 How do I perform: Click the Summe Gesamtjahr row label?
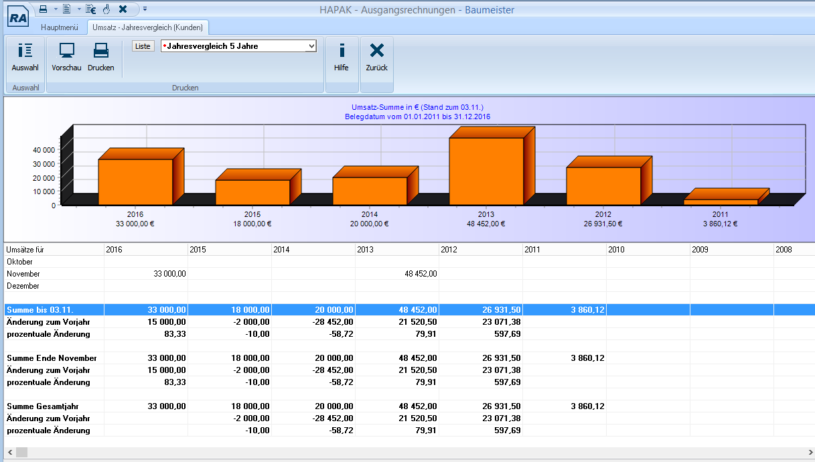[x=42, y=406]
